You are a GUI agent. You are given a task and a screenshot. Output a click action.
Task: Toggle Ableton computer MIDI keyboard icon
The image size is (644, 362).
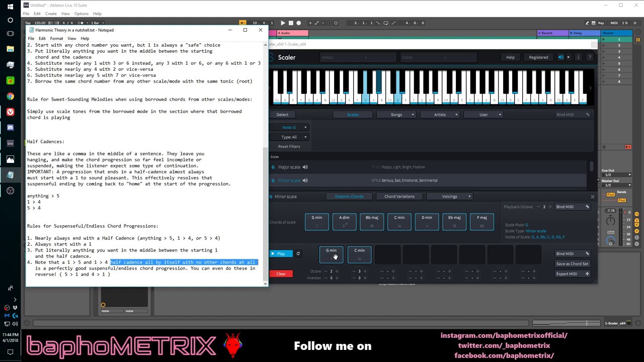tap(594, 23)
